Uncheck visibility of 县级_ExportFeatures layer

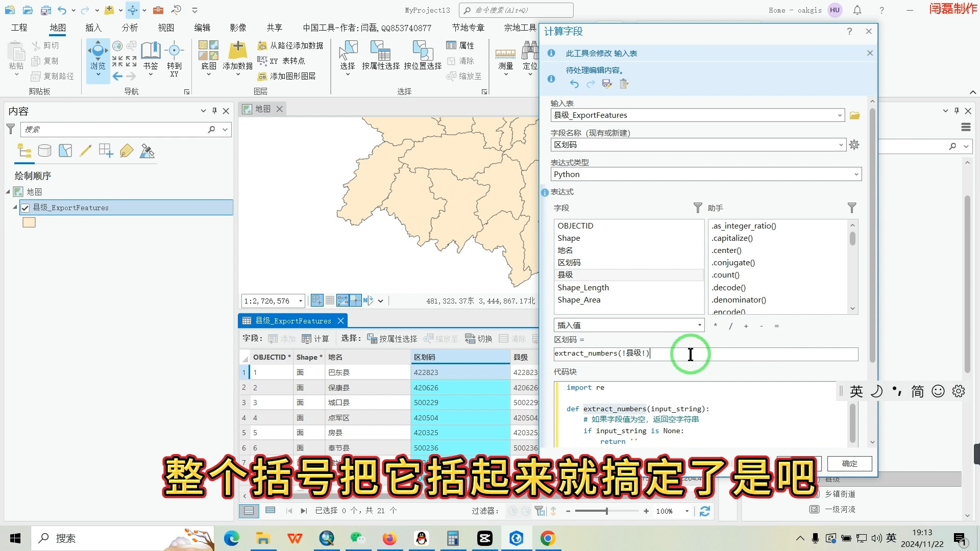pyautogui.click(x=25, y=208)
